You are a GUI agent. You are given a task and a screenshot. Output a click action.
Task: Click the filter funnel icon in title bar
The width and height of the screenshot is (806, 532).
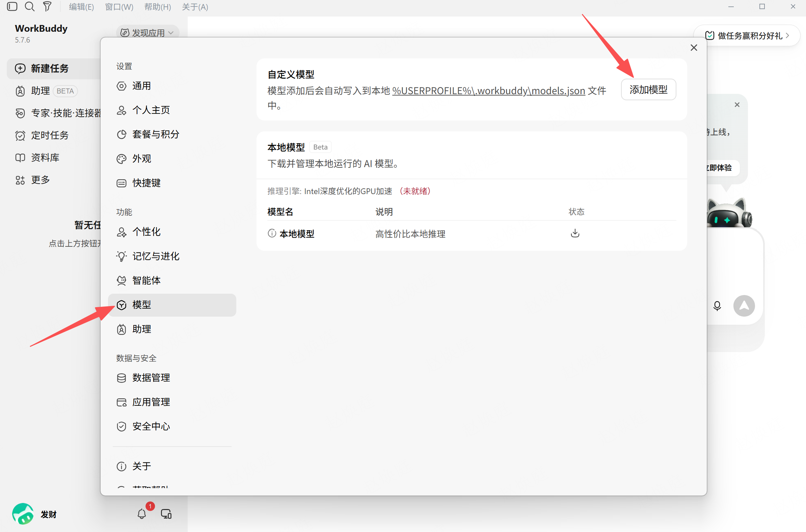48,6
